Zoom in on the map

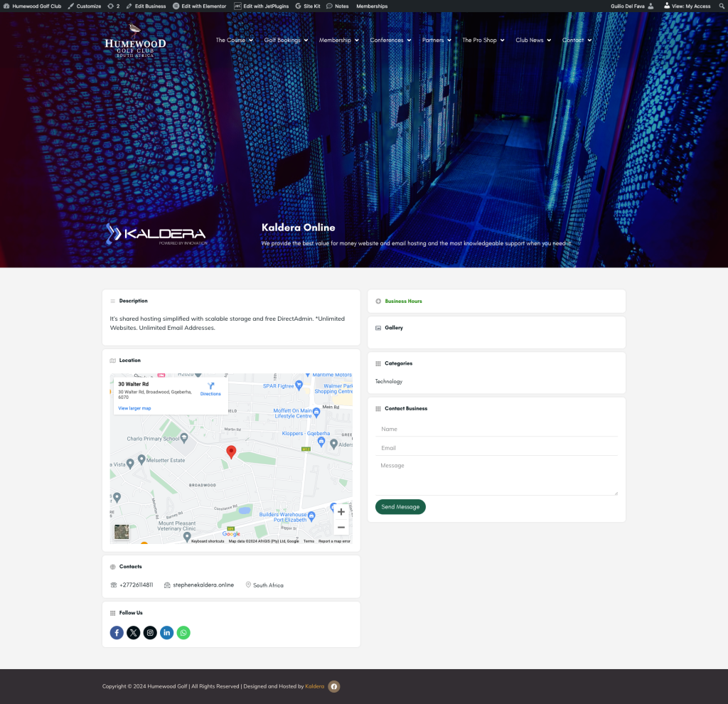[x=341, y=512]
